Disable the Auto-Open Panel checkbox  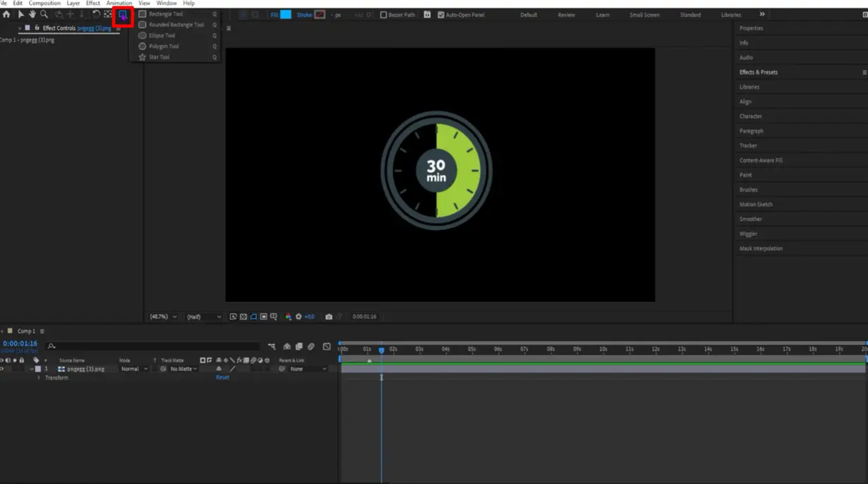pos(441,14)
